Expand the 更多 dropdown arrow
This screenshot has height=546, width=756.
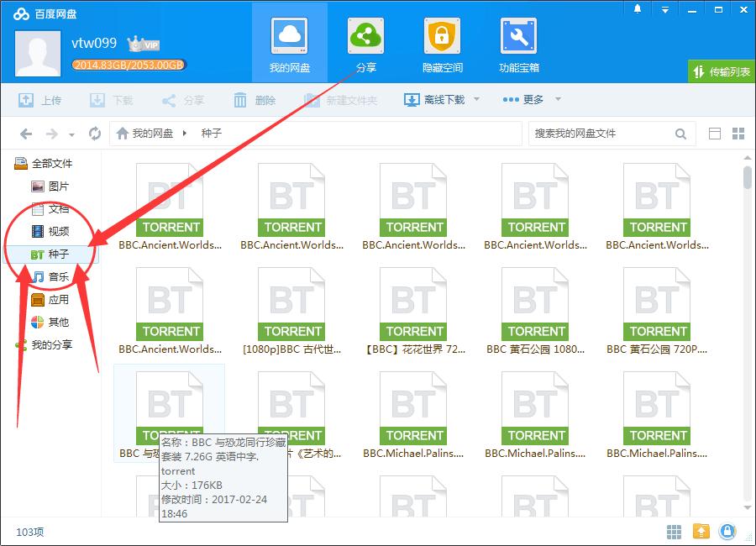pos(558,99)
